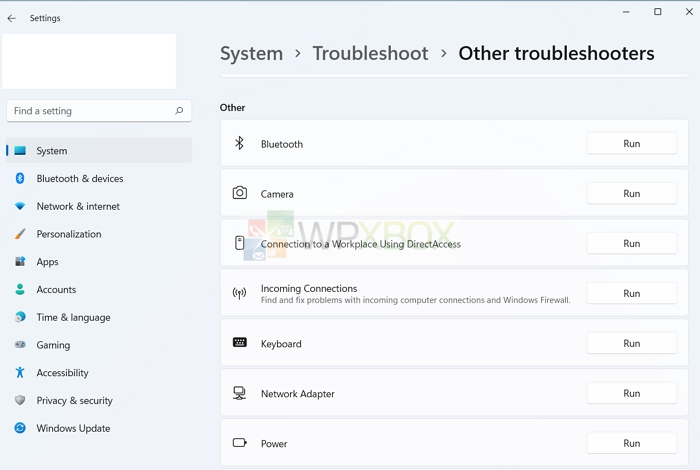Viewport: 700px width, 470px height.
Task: Click the Bluetooth troubleshooter label
Action: [x=282, y=144]
